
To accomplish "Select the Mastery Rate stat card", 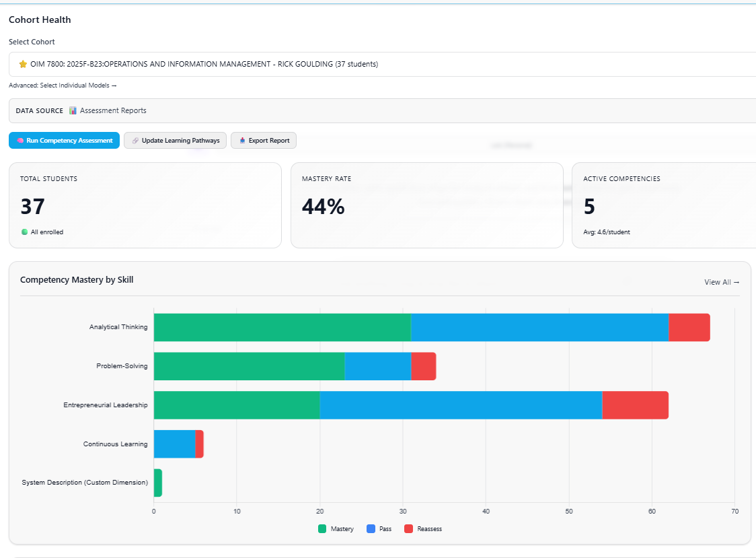I will pos(426,205).
